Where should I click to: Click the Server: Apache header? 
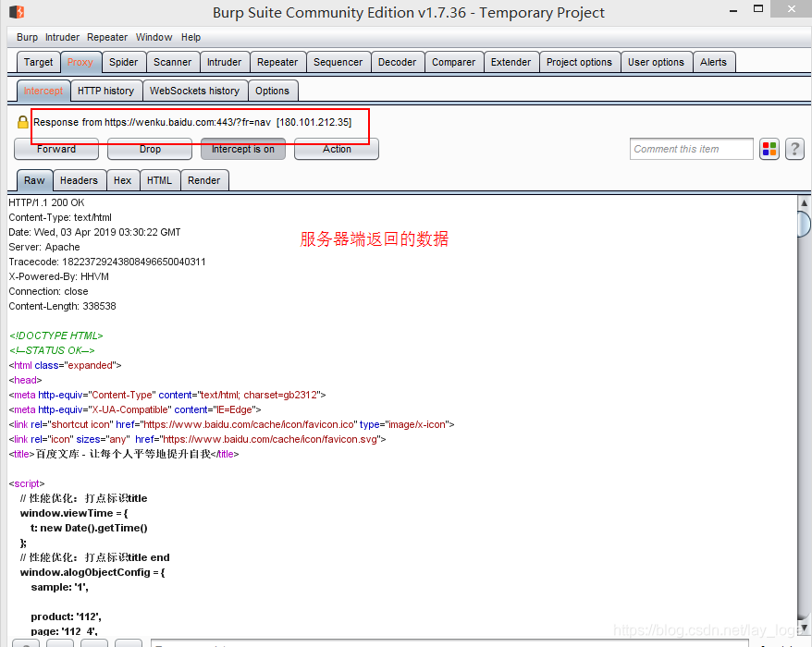44,247
